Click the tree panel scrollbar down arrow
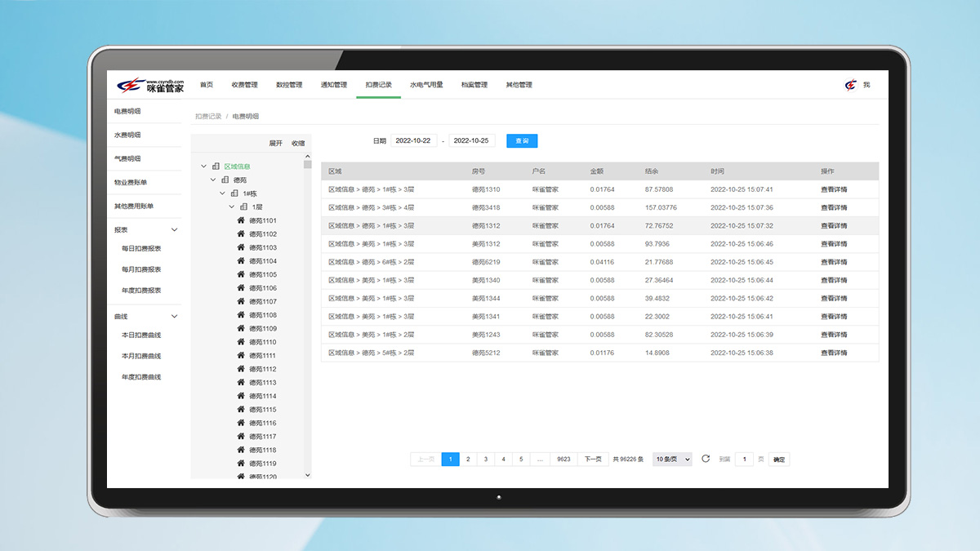Image resolution: width=980 pixels, height=551 pixels. [308, 474]
